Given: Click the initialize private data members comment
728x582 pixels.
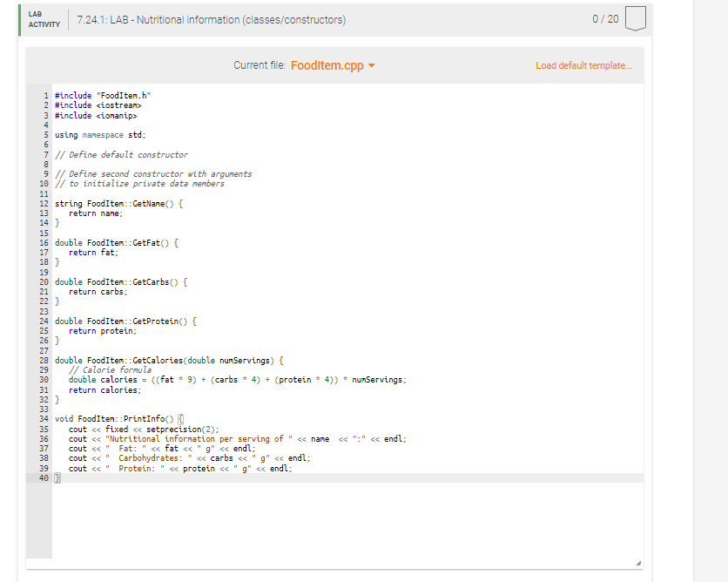Looking at the screenshot, I should click(x=139, y=184).
